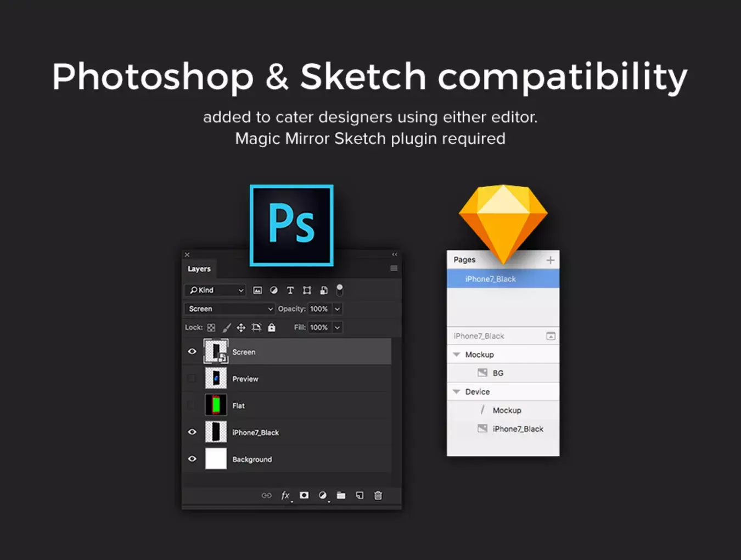Open the Opacity slider dropdown arrow
741x560 pixels.
pos(338,309)
